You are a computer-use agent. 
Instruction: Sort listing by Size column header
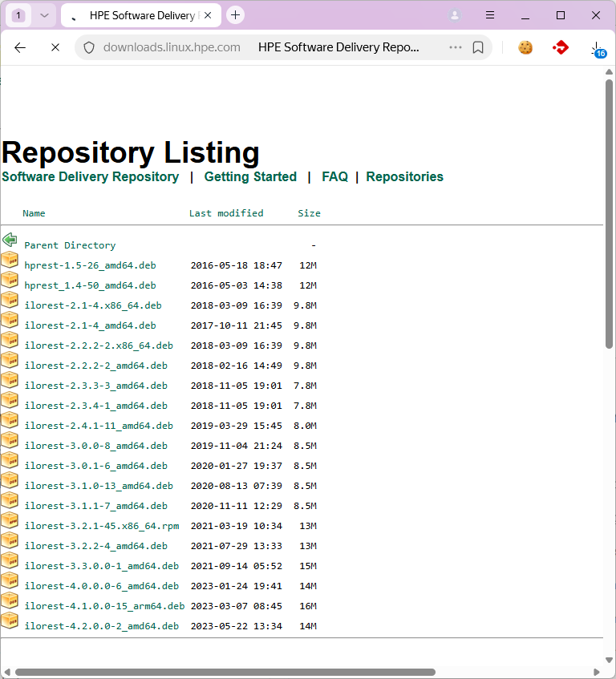point(309,213)
